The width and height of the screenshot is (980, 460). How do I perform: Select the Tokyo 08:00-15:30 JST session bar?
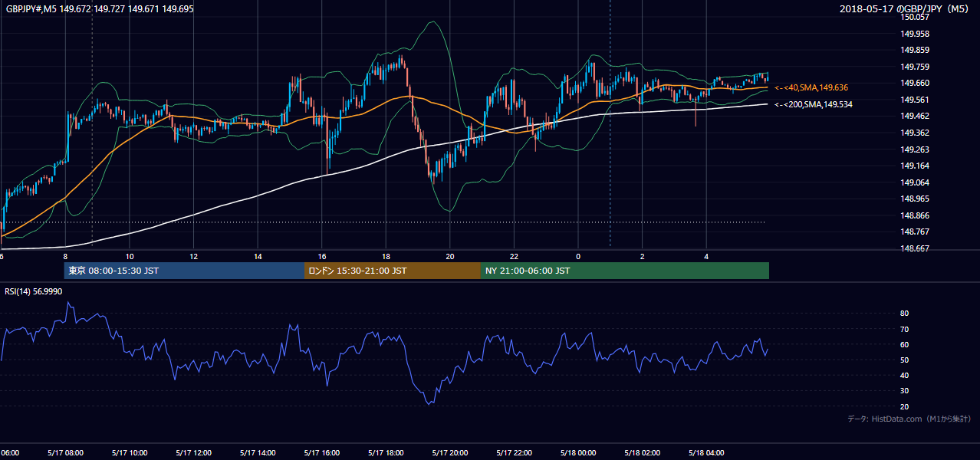pyautogui.click(x=184, y=271)
